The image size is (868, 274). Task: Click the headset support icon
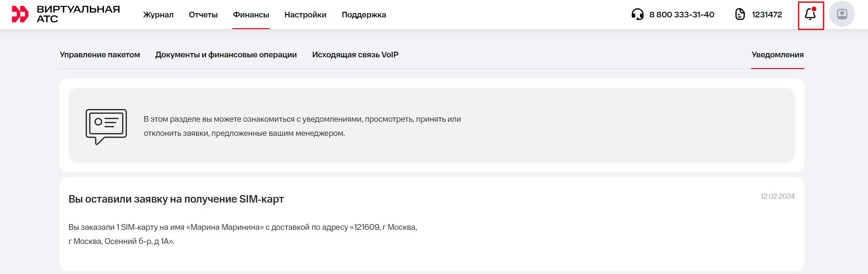tap(637, 15)
